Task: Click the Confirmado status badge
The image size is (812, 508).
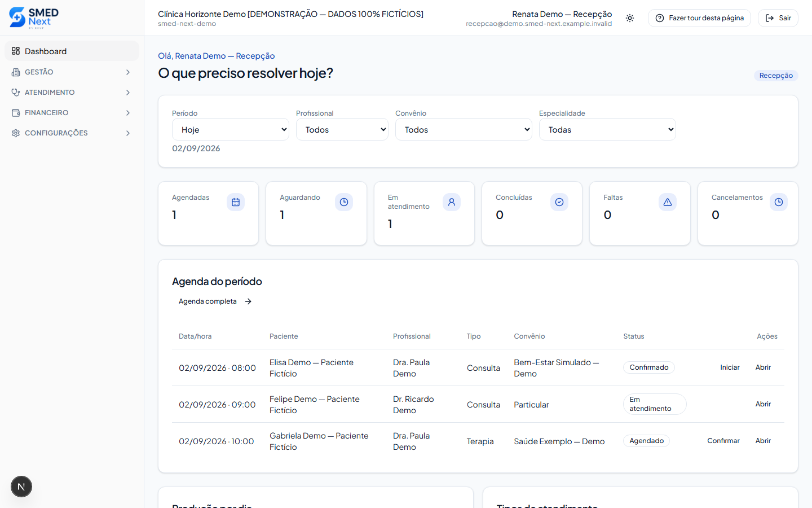Action: (649, 367)
